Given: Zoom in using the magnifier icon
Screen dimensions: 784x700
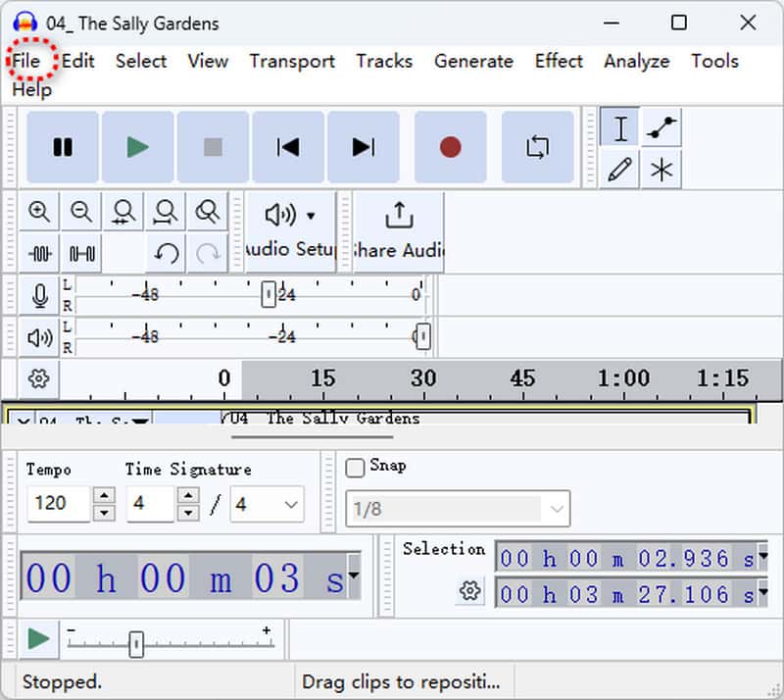Looking at the screenshot, I should [39, 212].
